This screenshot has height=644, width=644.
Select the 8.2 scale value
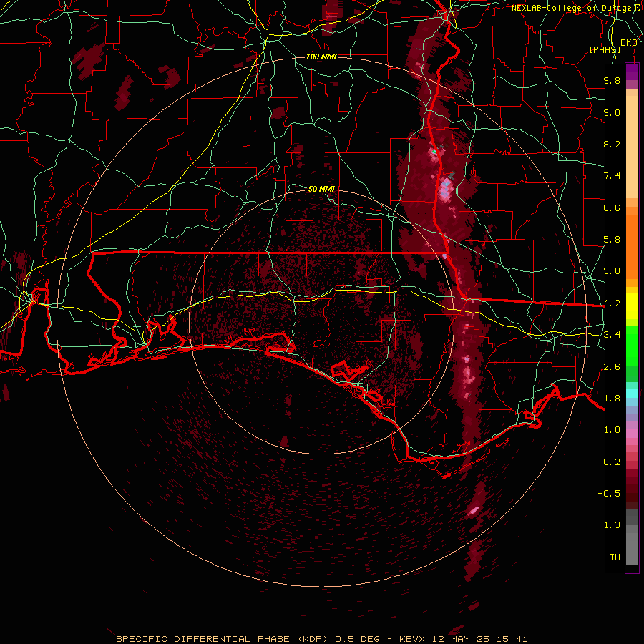[x=612, y=144]
